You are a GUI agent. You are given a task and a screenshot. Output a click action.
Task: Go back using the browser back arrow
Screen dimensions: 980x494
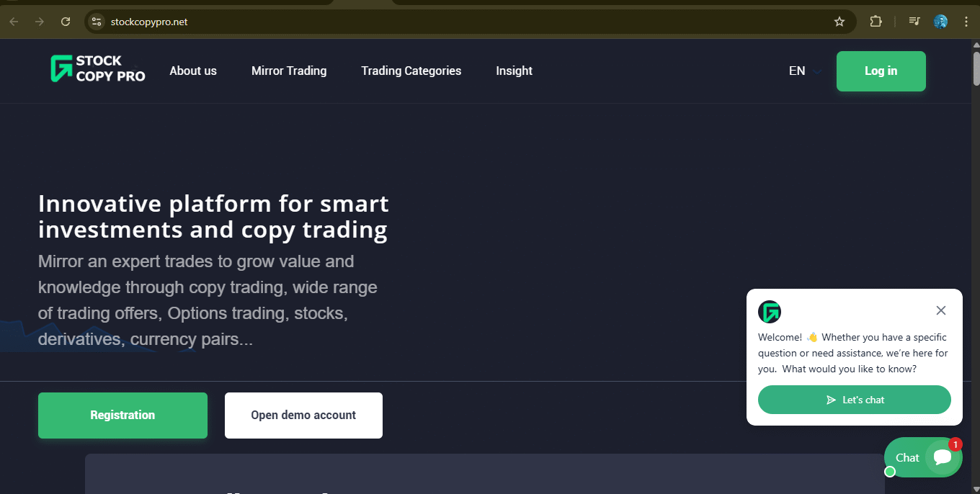pyautogui.click(x=13, y=22)
